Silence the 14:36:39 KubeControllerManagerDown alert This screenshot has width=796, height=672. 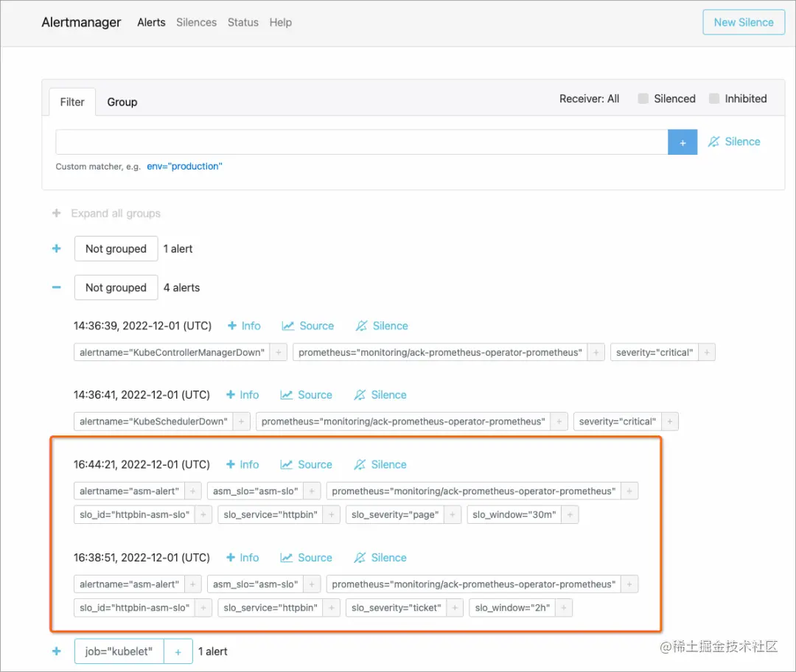pos(382,326)
